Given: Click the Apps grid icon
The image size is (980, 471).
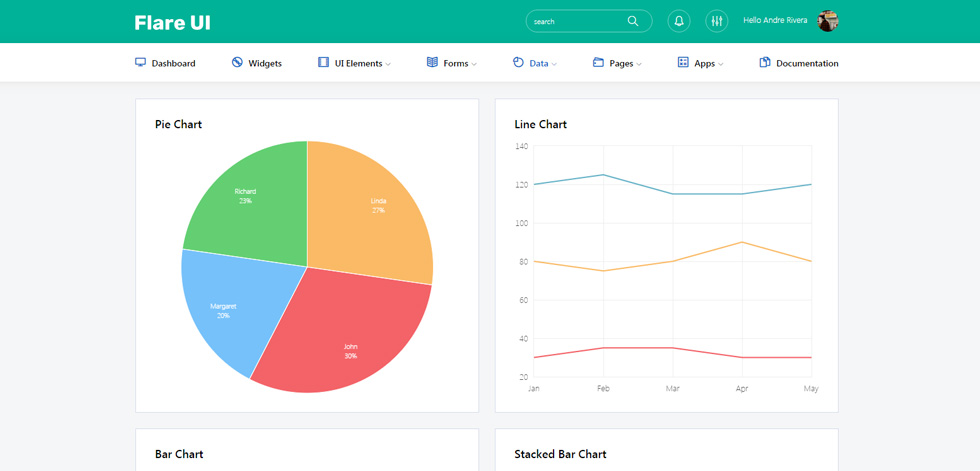Looking at the screenshot, I should 683,62.
